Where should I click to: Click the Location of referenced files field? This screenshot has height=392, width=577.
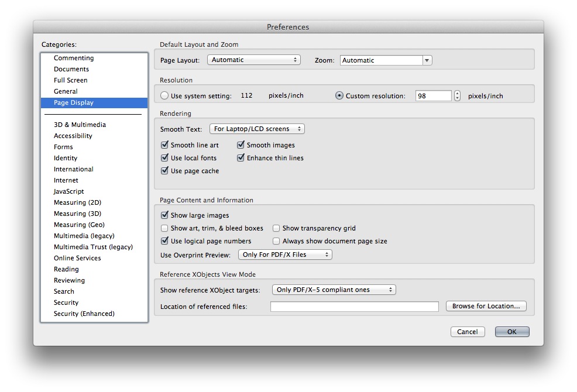(x=354, y=306)
